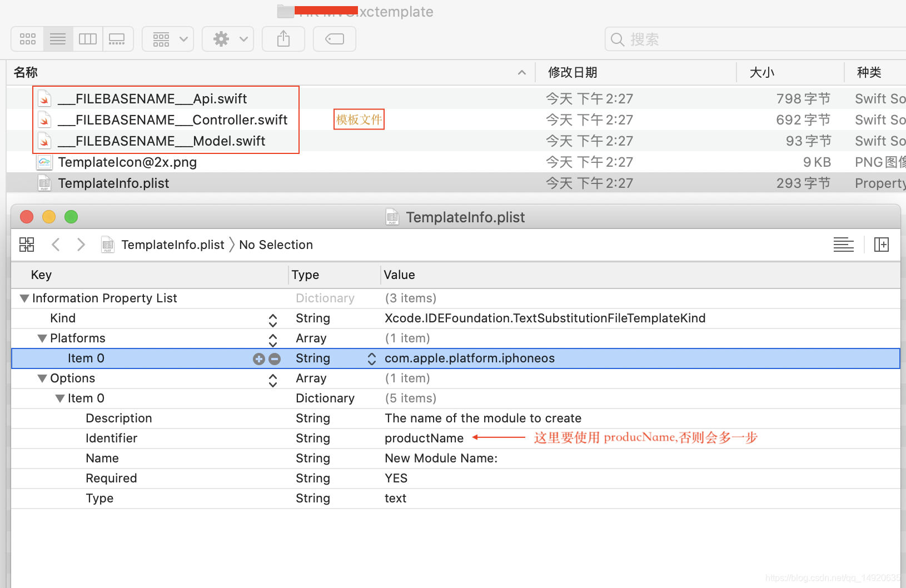The image size is (906, 588).
Task: Open the grouping options dropdown
Action: [x=167, y=39]
